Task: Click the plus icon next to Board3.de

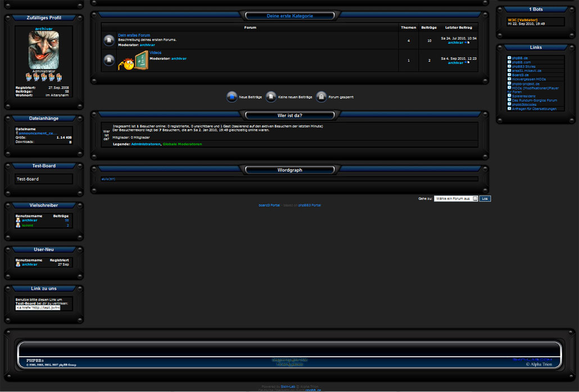Action: [509, 75]
